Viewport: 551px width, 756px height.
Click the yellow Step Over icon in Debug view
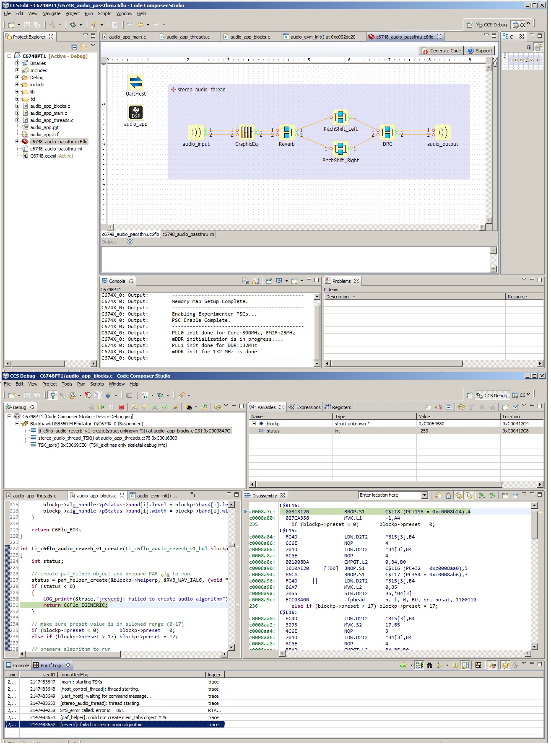tap(145, 407)
